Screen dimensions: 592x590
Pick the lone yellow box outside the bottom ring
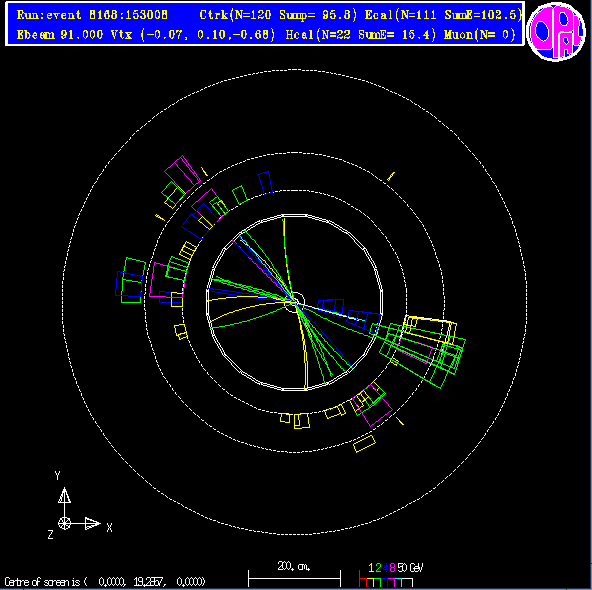(364, 443)
